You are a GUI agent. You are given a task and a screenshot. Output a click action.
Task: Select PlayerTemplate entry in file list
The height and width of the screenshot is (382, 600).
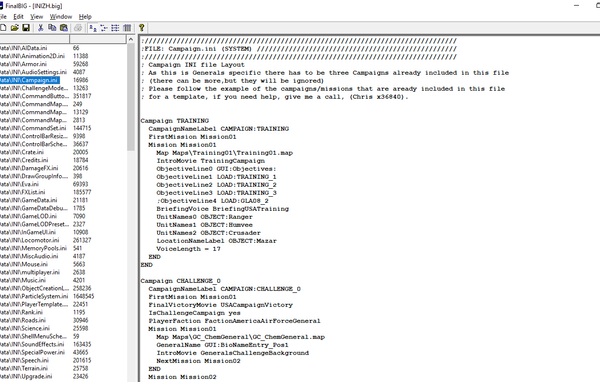(x=34, y=304)
